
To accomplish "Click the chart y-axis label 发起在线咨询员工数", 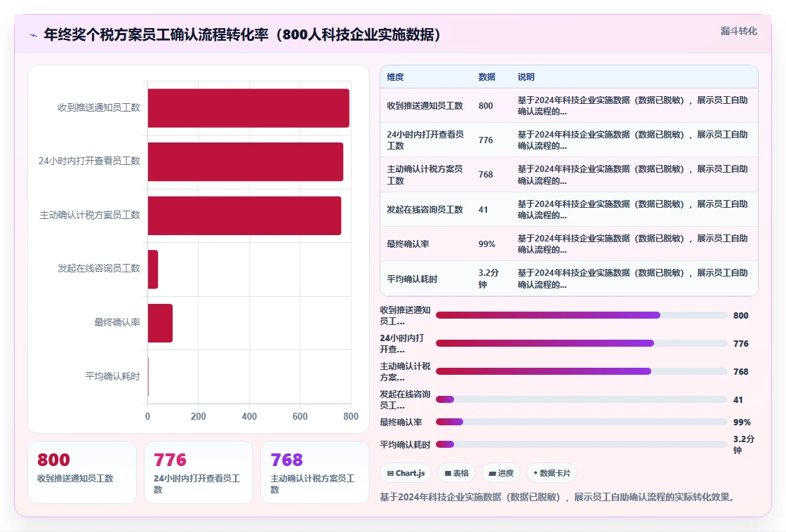I will pos(99,269).
